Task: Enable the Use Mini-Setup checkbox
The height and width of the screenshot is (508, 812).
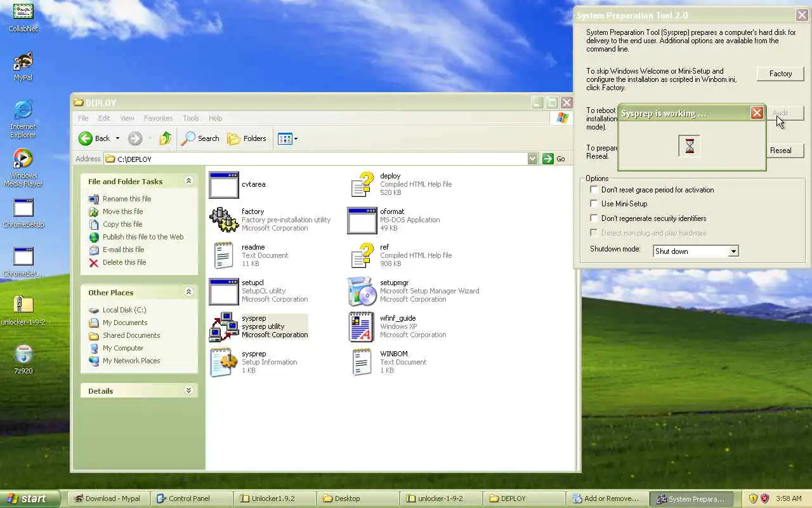Action: (x=594, y=203)
